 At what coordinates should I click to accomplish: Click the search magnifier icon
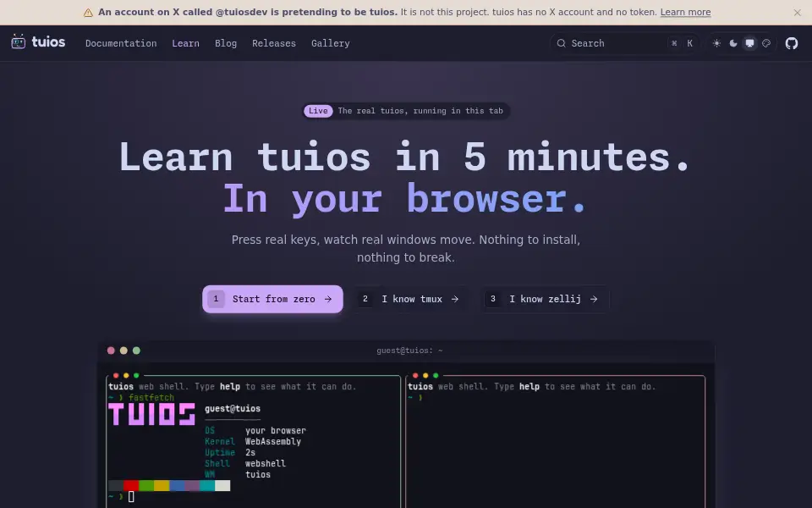(x=561, y=43)
